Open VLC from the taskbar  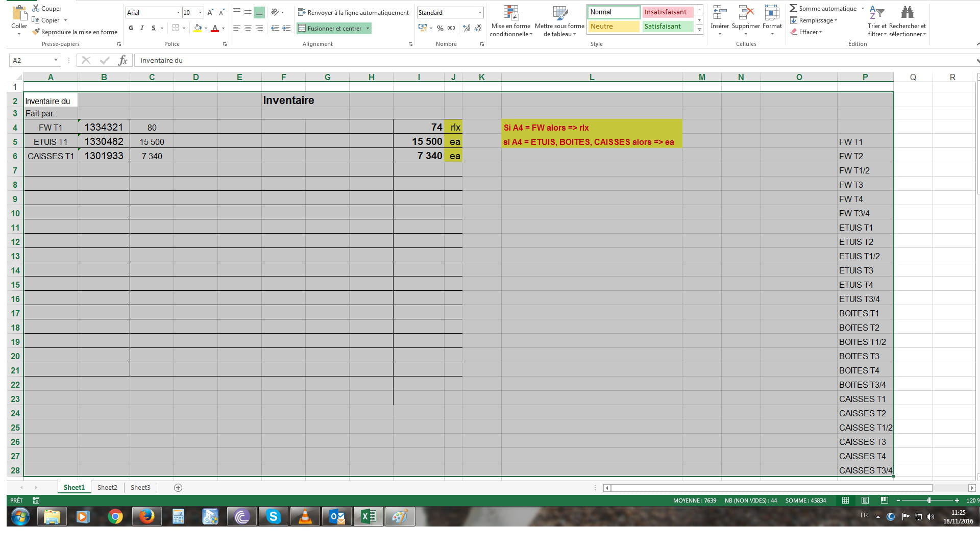pyautogui.click(x=305, y=517)
